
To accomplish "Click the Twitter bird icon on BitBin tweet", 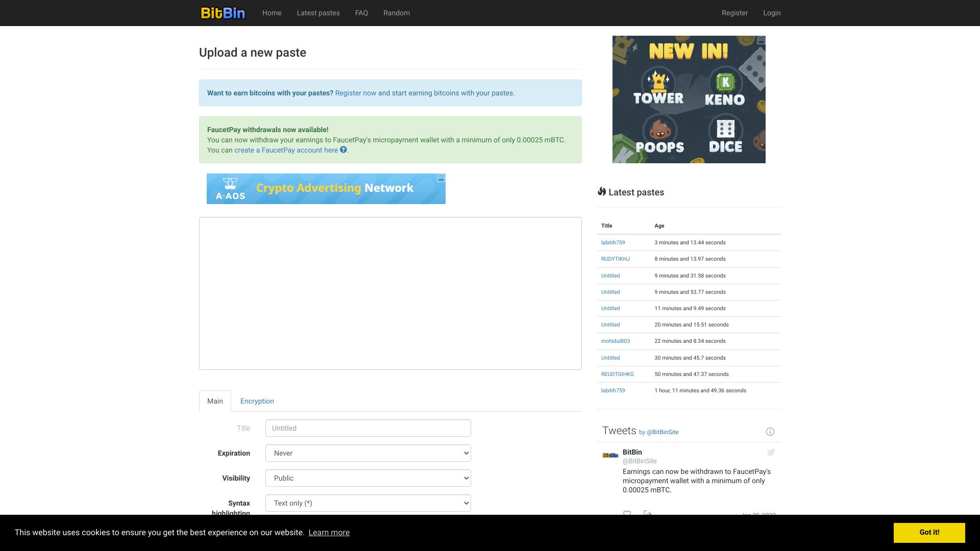I will [771, 452].
